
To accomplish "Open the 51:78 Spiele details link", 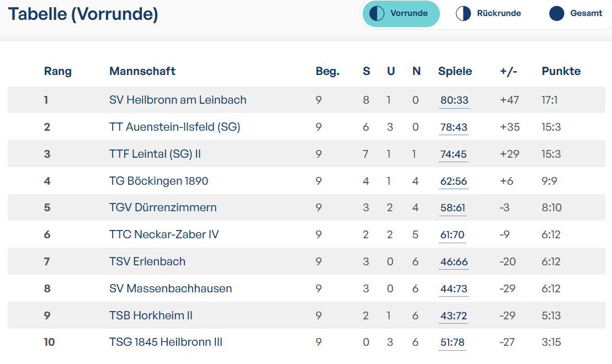I will [453, 342].
